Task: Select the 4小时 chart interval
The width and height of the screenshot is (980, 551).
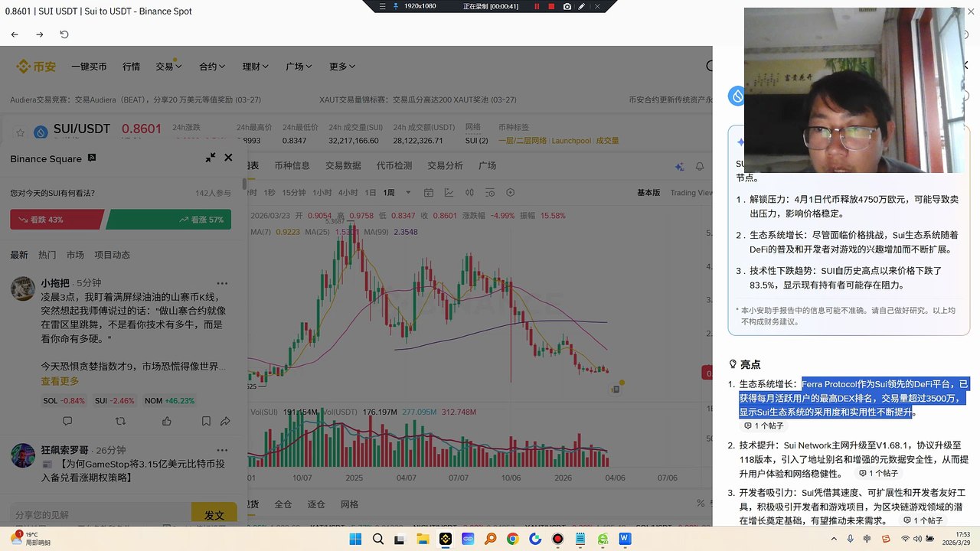Action: point(348,192)
